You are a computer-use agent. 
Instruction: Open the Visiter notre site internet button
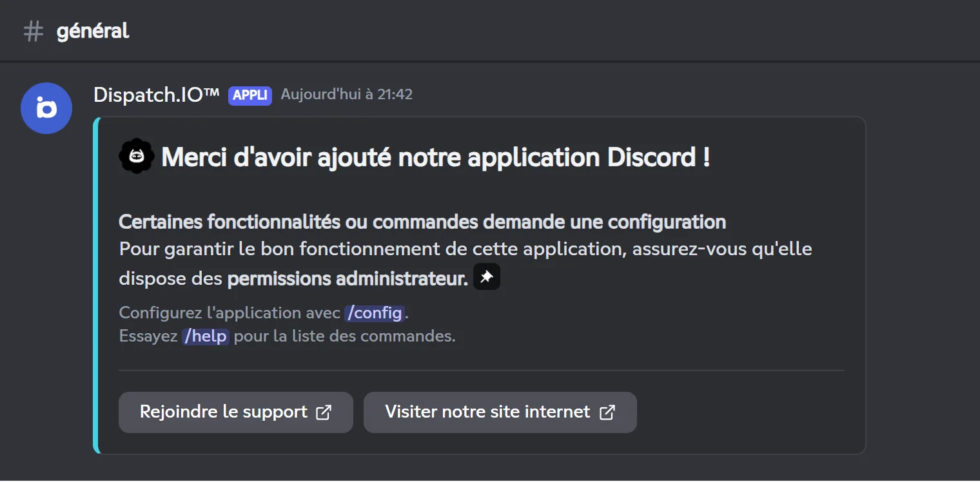(x=500, y=412)
